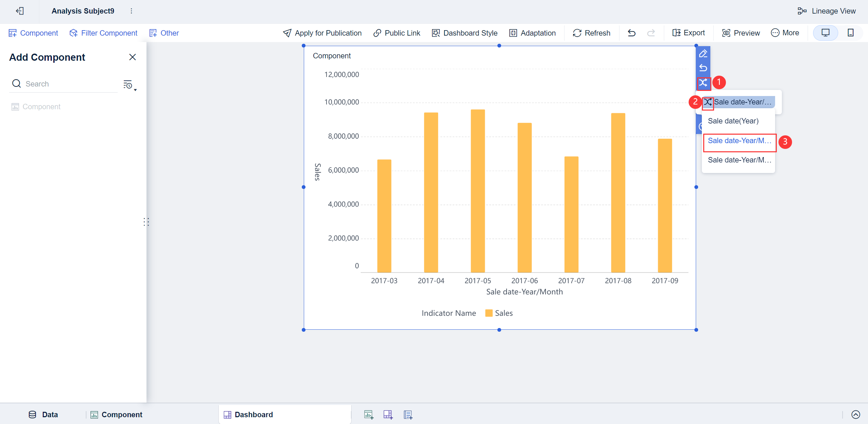Switch to desktop layout view
Viewport: 868px width, 424px height.
(826, 33)
